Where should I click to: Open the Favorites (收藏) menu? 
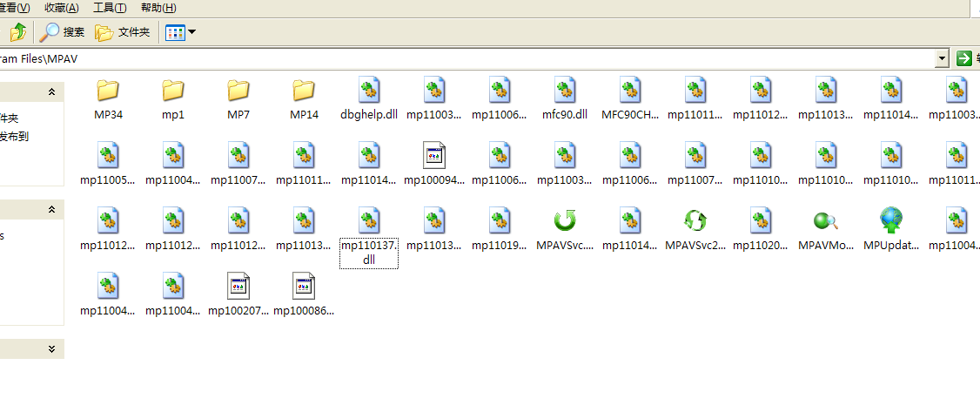tap(62, 8)
